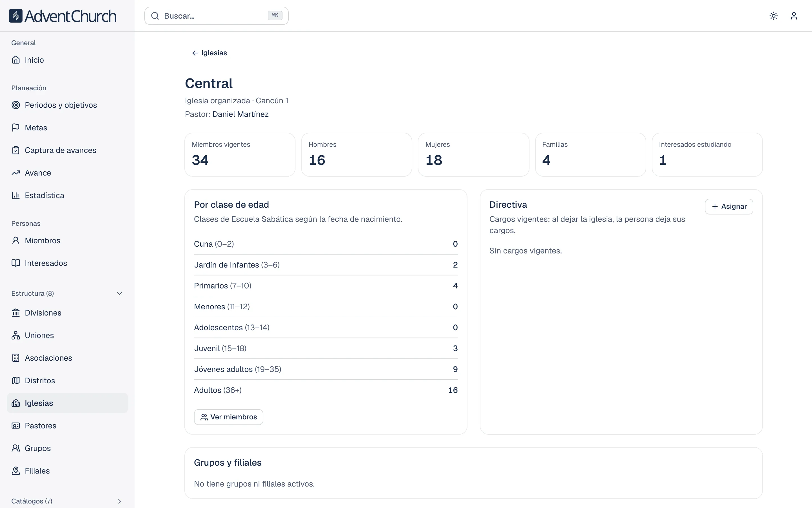Click the Divisiones landmark icon

[x=16, y=313]
